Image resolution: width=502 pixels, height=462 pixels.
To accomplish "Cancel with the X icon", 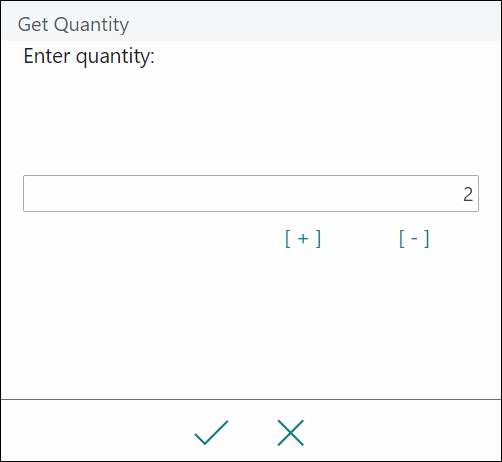I will (x=291, y=433).
